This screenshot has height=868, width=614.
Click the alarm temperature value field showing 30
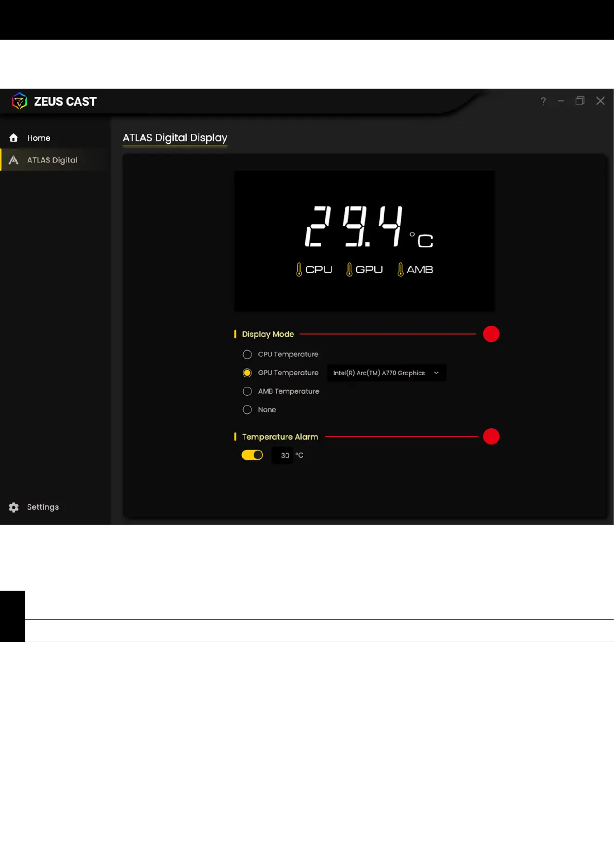click(x=282, y=455)
